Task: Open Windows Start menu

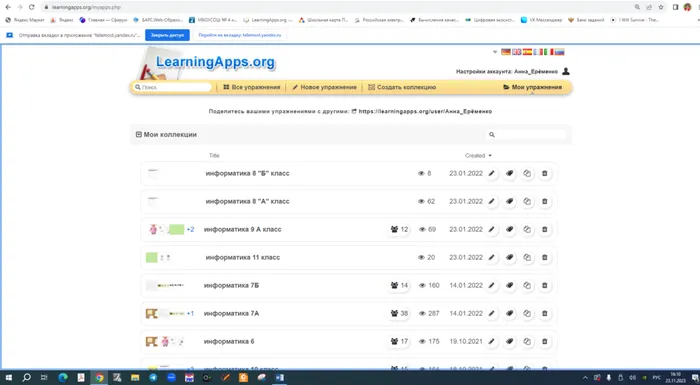Action: pos(8,377)
